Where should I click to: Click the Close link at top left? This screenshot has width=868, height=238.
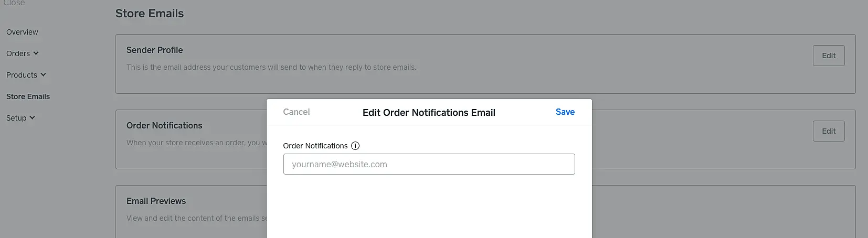point(14,3)
